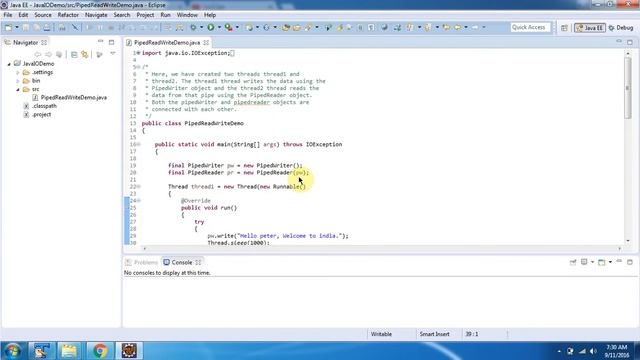Click the Open Task folder icon

tap(297, 27)
